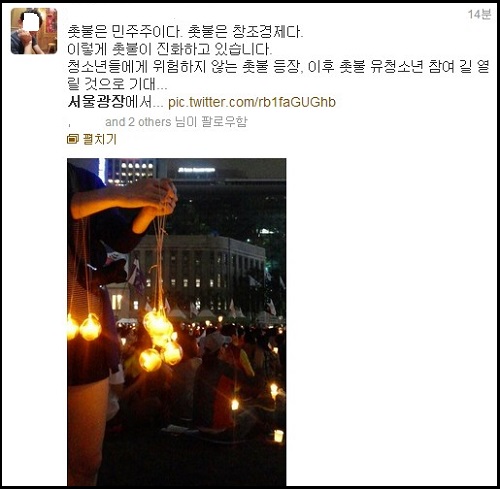Click the tweet line starting 청소년들에게 위험하지
This screenshot has height=489, width=500.
(x=278, y=67)
